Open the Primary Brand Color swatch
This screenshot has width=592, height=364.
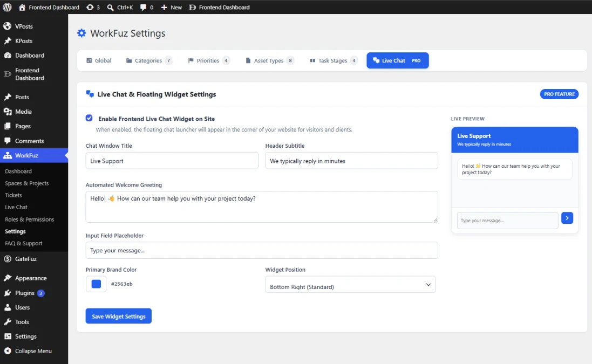coord(96,284)
